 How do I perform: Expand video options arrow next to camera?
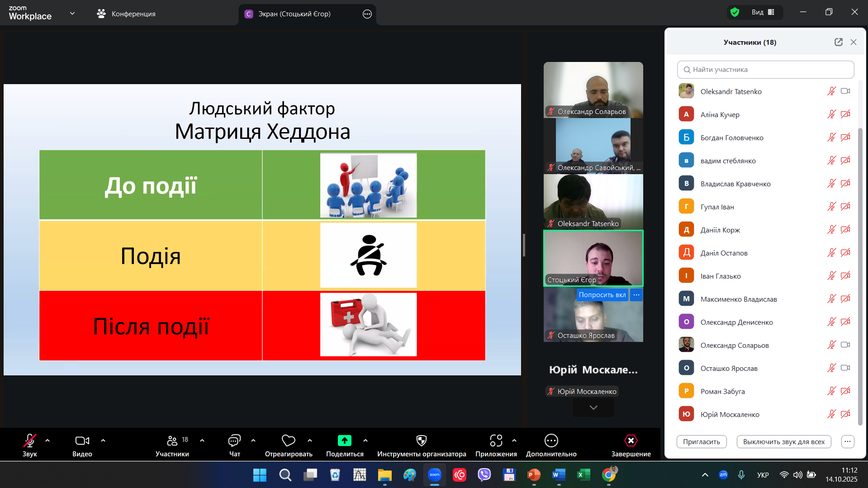[x=103, y=440]
